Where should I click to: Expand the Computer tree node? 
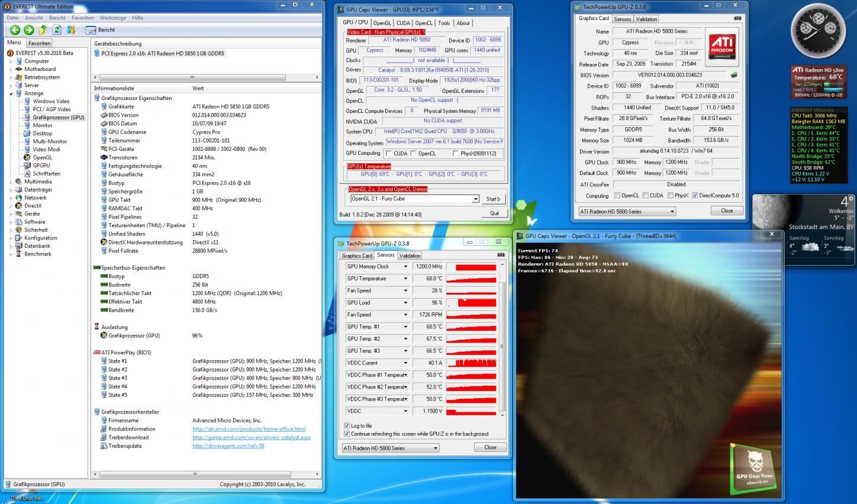click(x=11, y=61)
